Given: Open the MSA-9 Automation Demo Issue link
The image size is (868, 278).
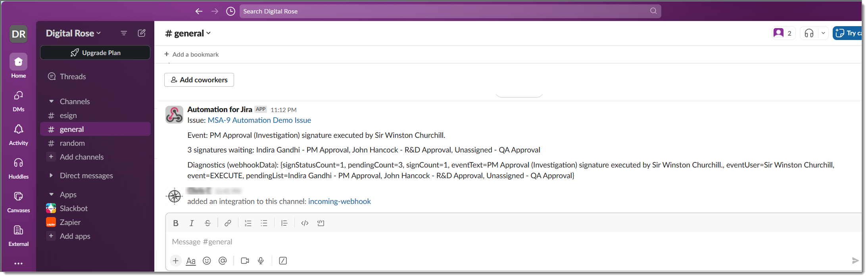Looking at the screenshot, I should coord(259,120).
